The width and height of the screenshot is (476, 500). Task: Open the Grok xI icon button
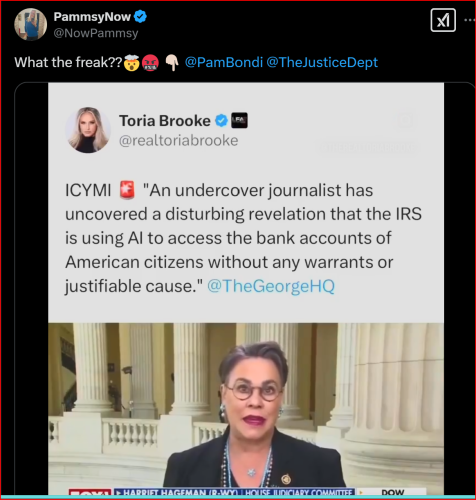click(x=443, y=21)
